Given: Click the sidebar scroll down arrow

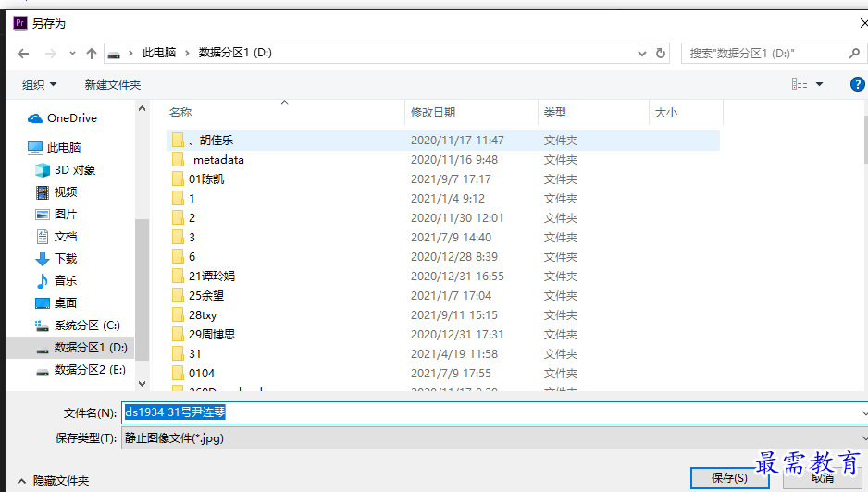Looking at the screenshot, I should click(142, 383).
